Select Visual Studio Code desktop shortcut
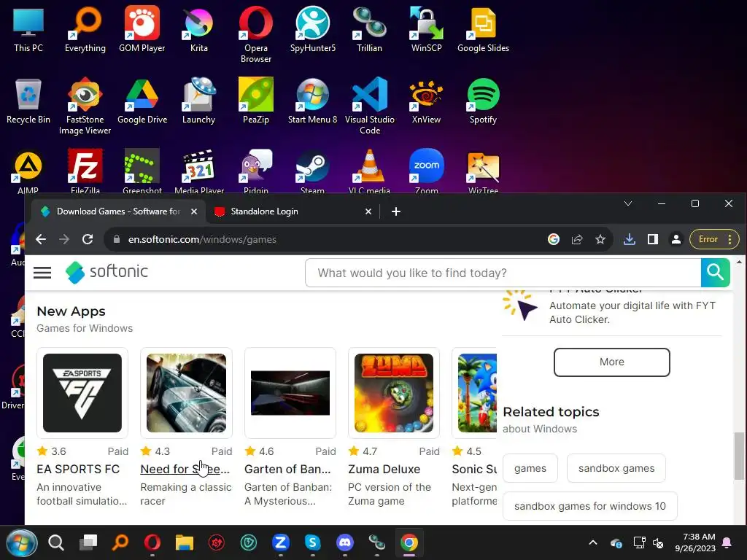This screenshot has height=560, width=747. [370, 106]
